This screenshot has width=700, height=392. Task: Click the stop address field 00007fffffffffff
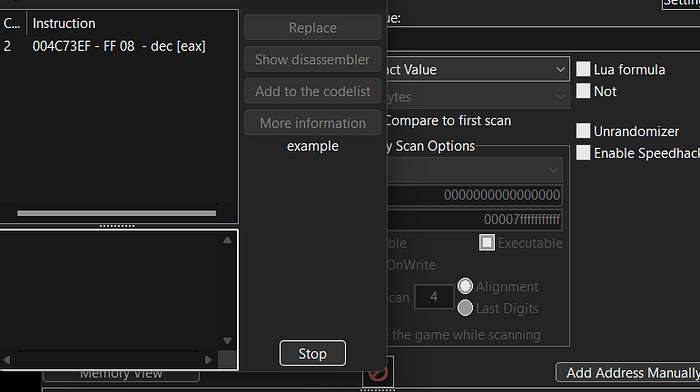[x=474, y=219]
